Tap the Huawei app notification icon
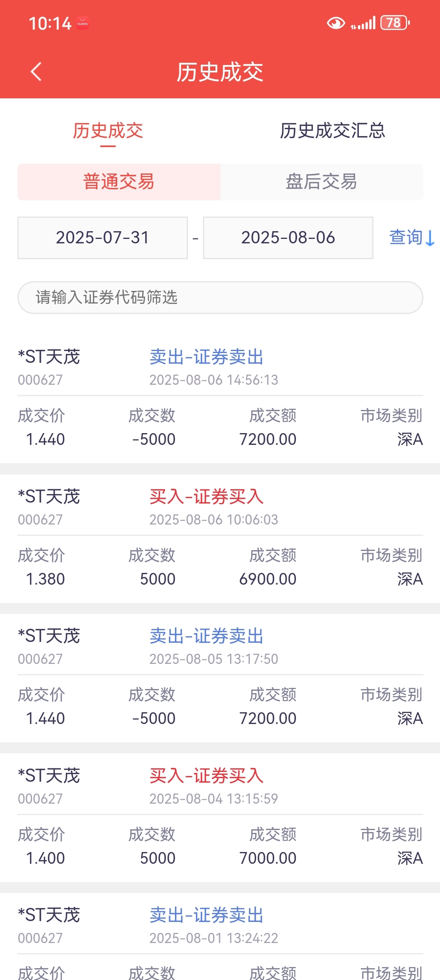 (x=83, y=23)
